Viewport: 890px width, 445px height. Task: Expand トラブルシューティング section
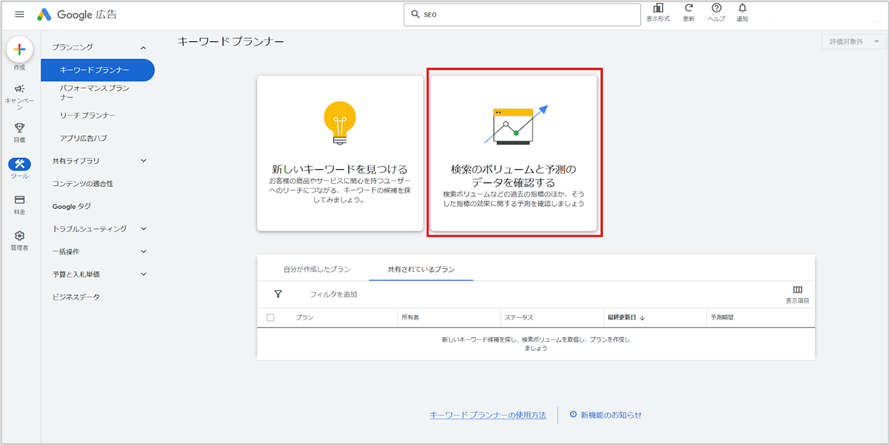143,229
